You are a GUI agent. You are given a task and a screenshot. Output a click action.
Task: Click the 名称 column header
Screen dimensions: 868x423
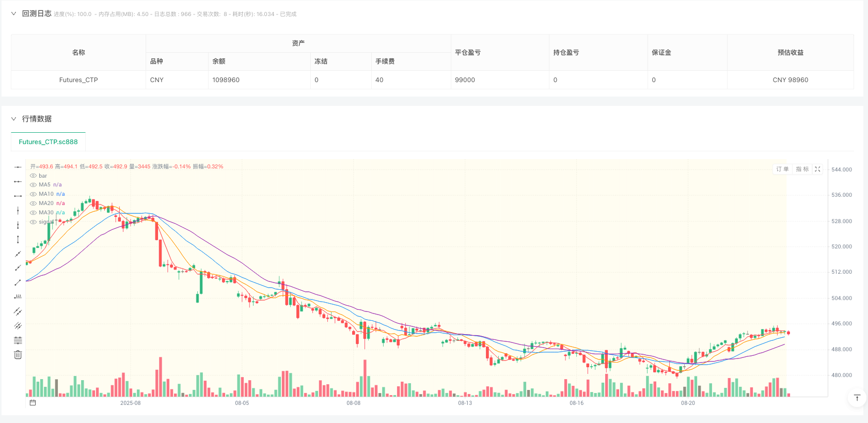click(x=78, y=53)
